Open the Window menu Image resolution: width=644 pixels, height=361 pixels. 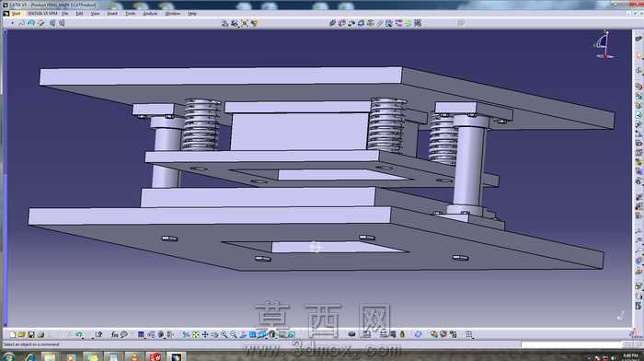(173, 14)
